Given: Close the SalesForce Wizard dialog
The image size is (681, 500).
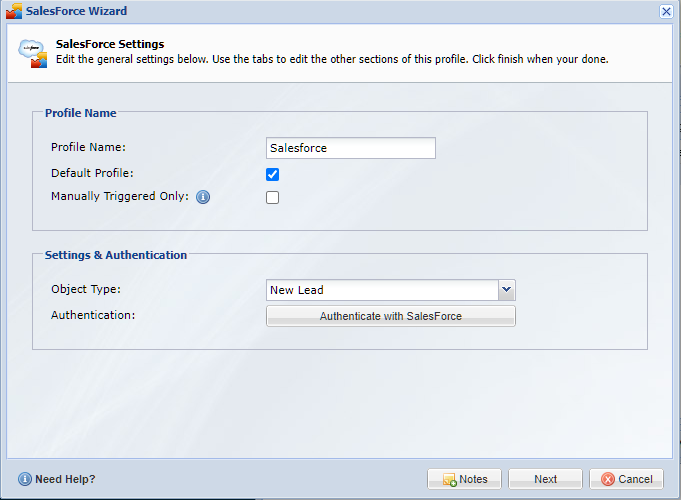Looking at the screenshot, I should (666, 11).
